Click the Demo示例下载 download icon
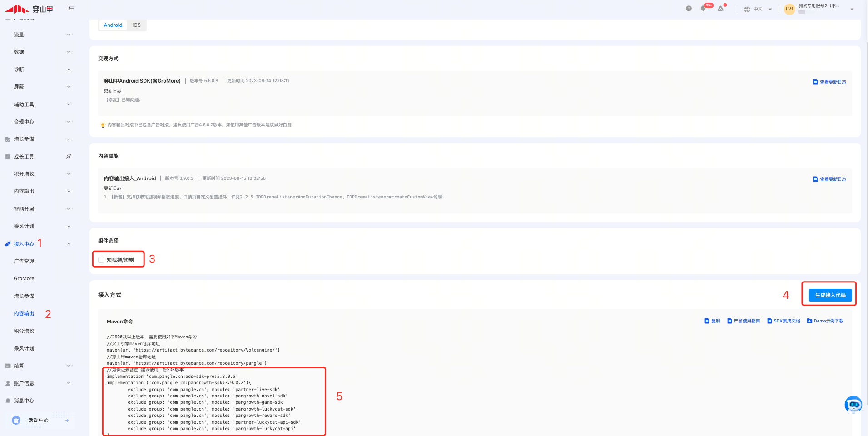This screenshot has height=436, width=868. (809, 321)
